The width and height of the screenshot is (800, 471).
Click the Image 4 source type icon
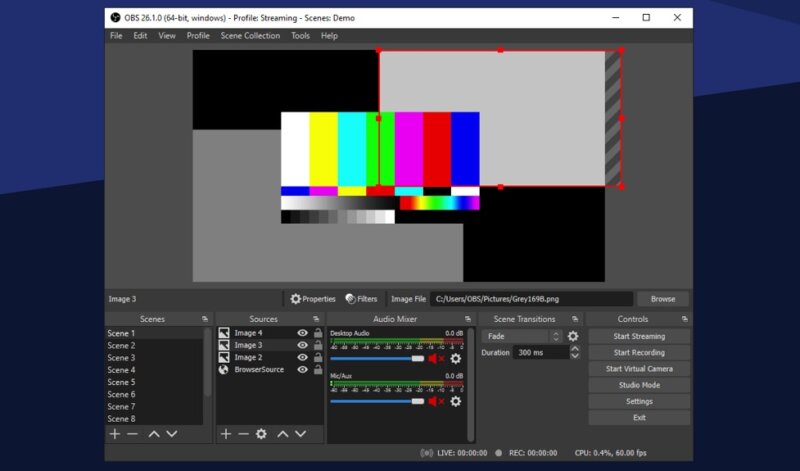223,333
